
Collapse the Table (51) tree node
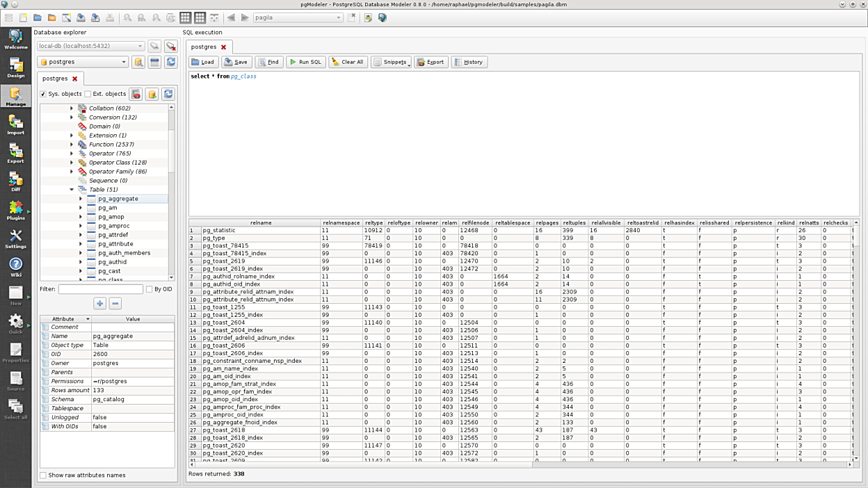72,190
